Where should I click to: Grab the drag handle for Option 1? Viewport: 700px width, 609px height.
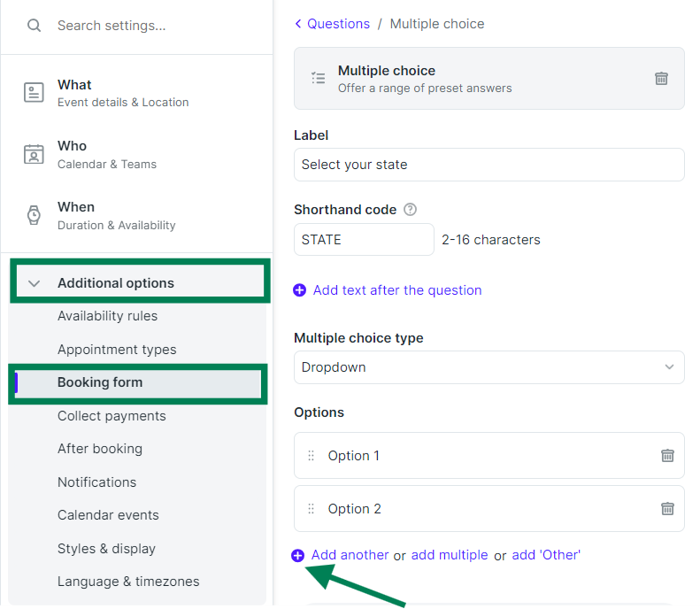coord(312,455)
